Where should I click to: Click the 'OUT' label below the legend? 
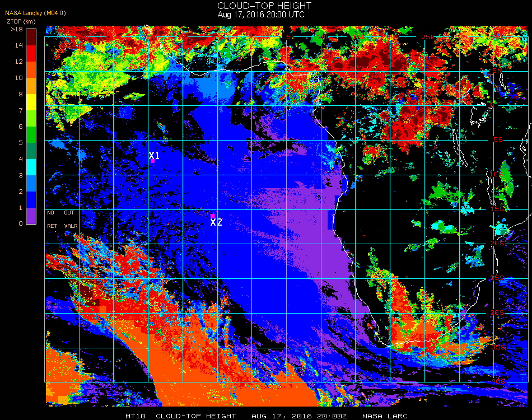[69, 213]
